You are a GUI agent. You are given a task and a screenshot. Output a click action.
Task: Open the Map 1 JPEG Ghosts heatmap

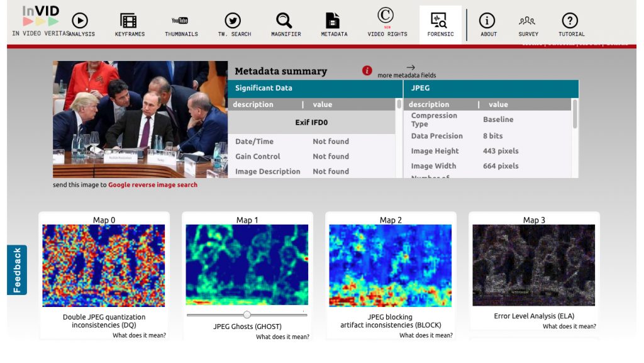[247, 264]
